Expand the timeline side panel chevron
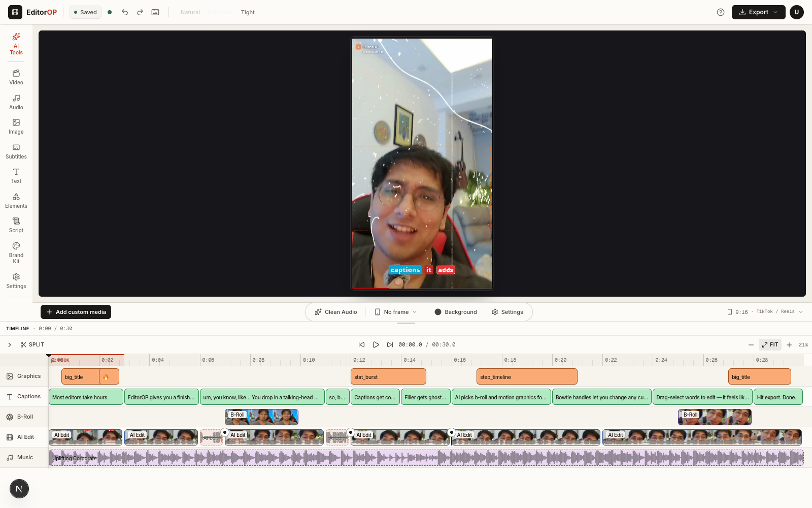 10,344
